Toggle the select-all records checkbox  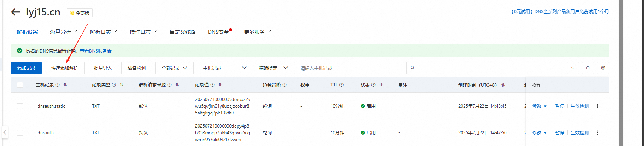click(x=20, y=85)
